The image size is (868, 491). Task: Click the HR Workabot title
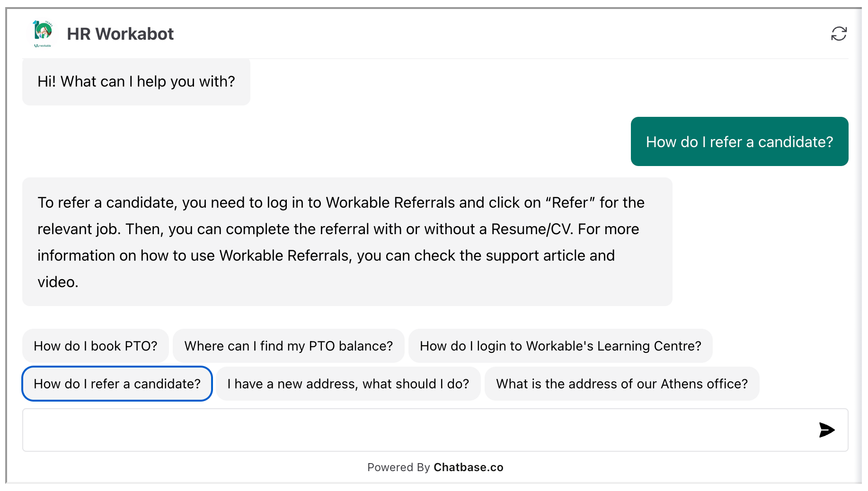point(120,34)
